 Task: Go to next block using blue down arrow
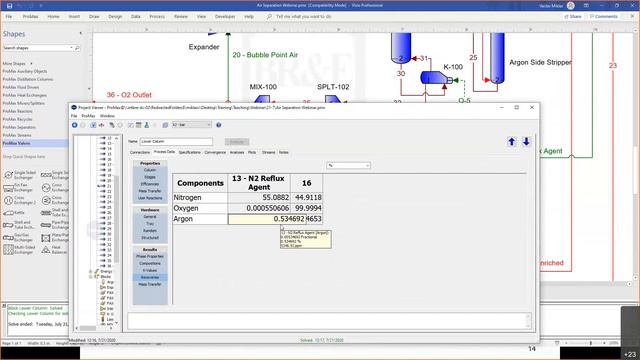click(526, 142)
